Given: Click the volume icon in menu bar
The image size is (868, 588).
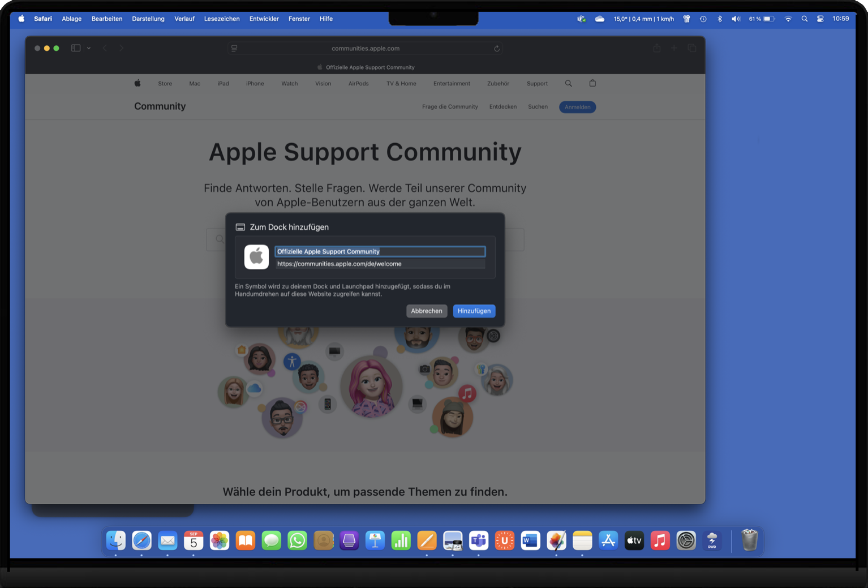Looking at the screenshot, I should [735, 19].
